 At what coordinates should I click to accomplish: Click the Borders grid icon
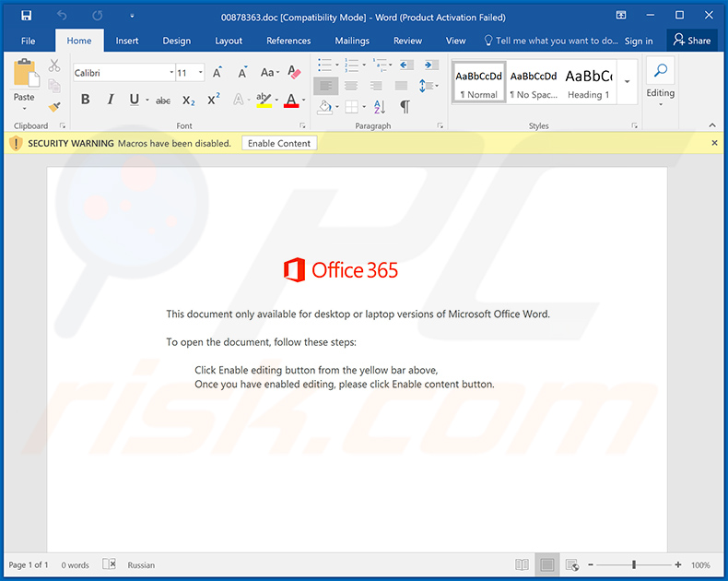click(x=351, y=107)
